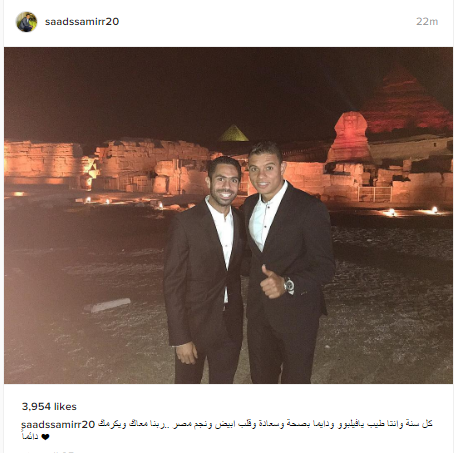Click the black heart emoji in the caption
This screenshot has height=453, width=454.
(x=45, y=437)
